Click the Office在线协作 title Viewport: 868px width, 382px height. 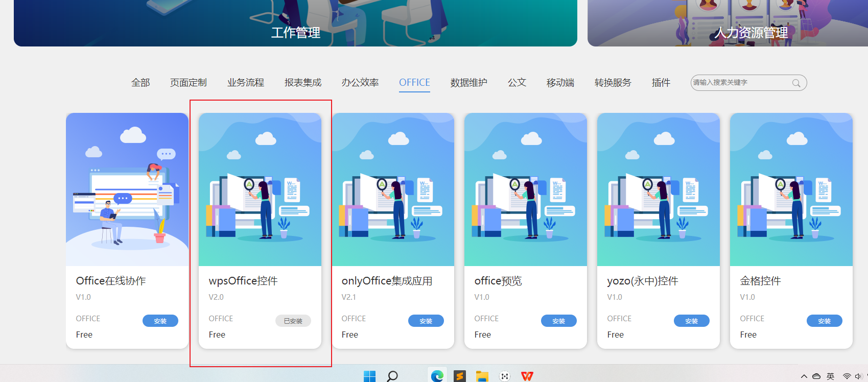[x=111, y=281]
